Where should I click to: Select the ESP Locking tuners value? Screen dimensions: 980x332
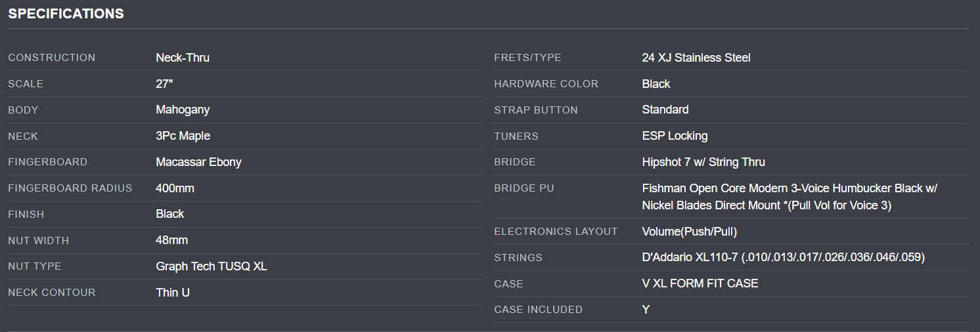click(675, 136)
